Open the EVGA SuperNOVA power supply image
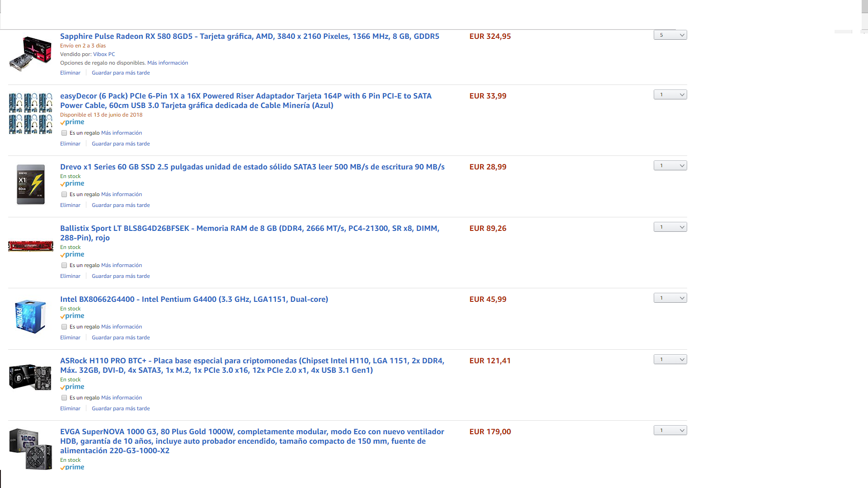The image size is (868, 488). (x=30, y=449)
